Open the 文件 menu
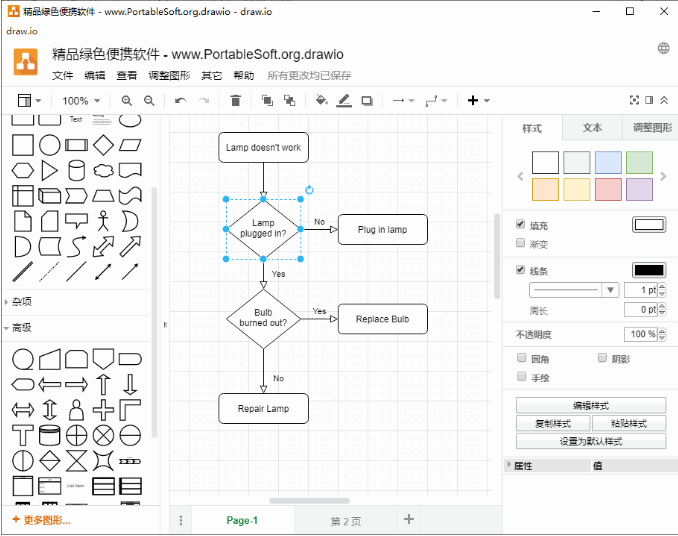This screenshot has height=536, width=678. coord(63,76)
